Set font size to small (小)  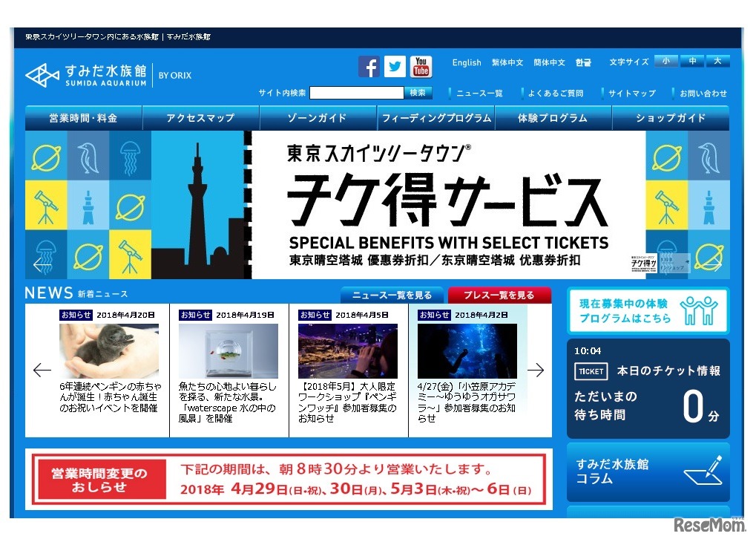[x=665, y=62]
